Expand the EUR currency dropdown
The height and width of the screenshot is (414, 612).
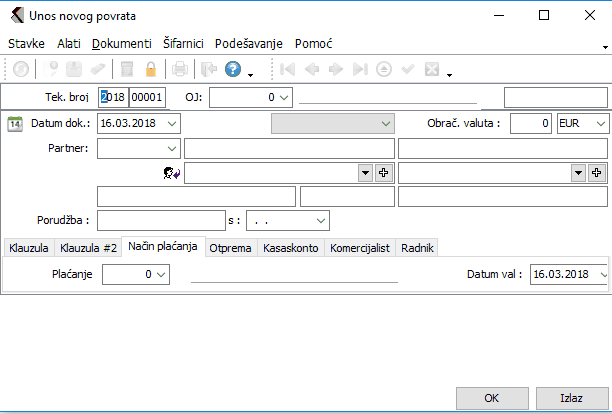pyautogui.click(x=599, y=123)
